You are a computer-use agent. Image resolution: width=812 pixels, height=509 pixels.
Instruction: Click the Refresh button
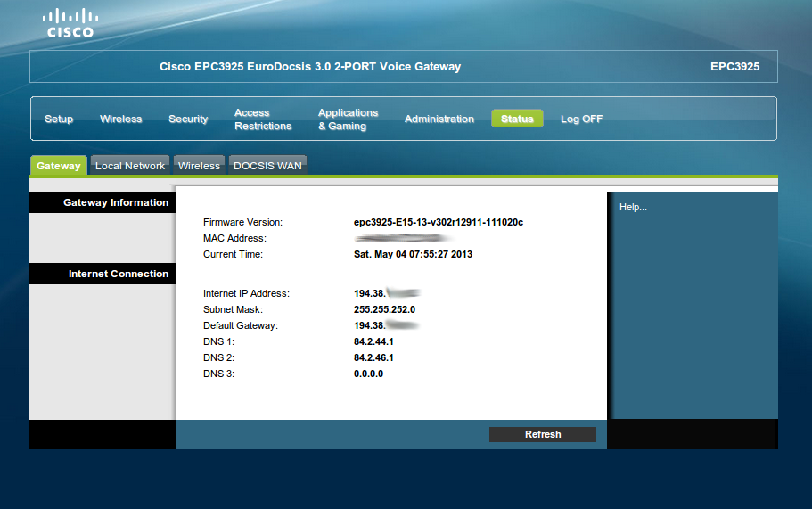[543, 434]
